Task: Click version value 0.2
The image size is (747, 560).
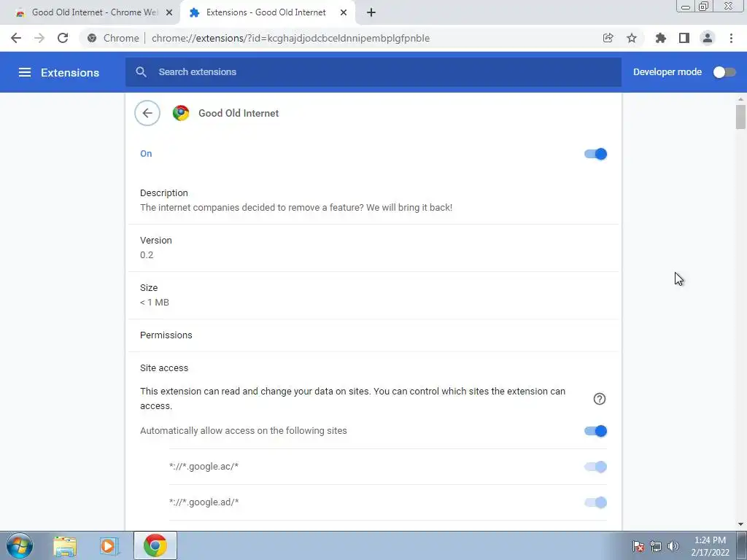Action: [147, 255]
